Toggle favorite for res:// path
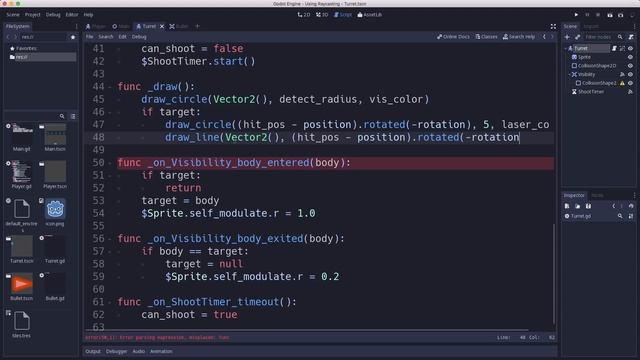Screen dimensions: 640x360 click(x=73, y=37)
